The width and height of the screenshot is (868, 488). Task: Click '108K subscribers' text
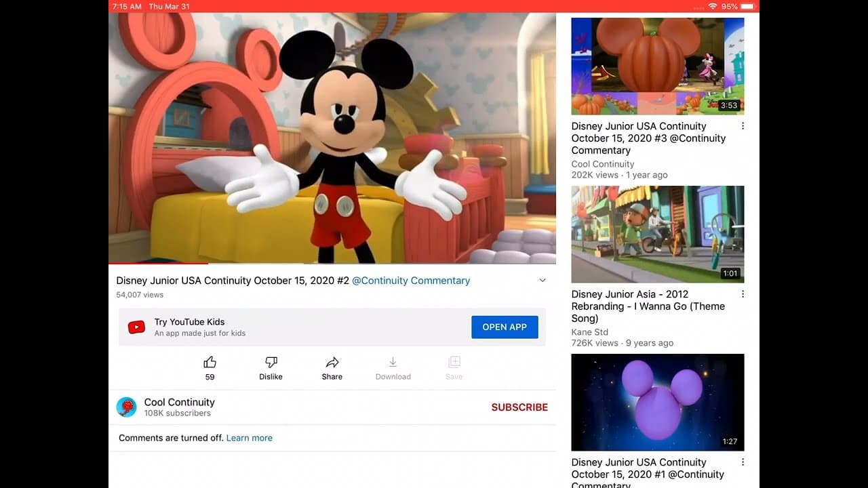tap(178, 413)
